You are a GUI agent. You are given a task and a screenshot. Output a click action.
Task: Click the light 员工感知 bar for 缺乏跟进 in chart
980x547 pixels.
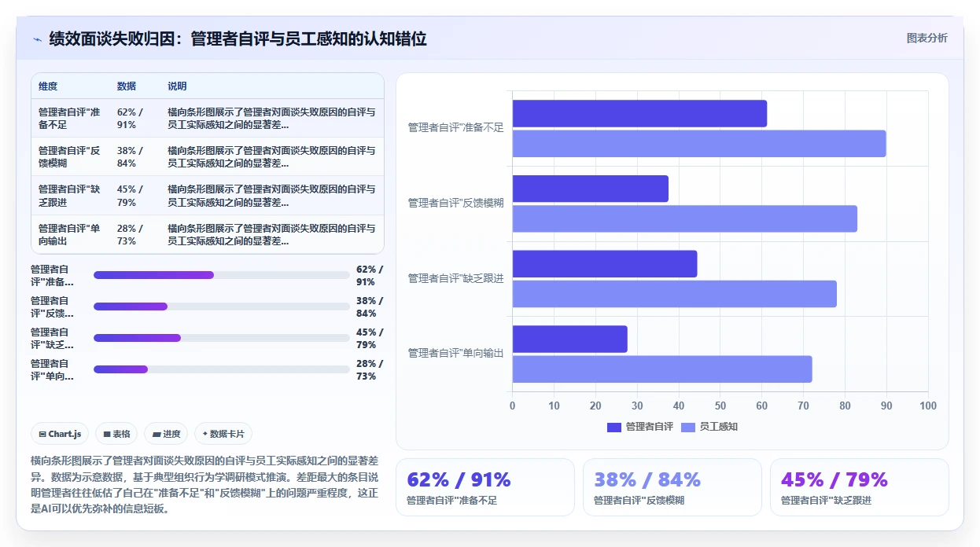point(675,294)
